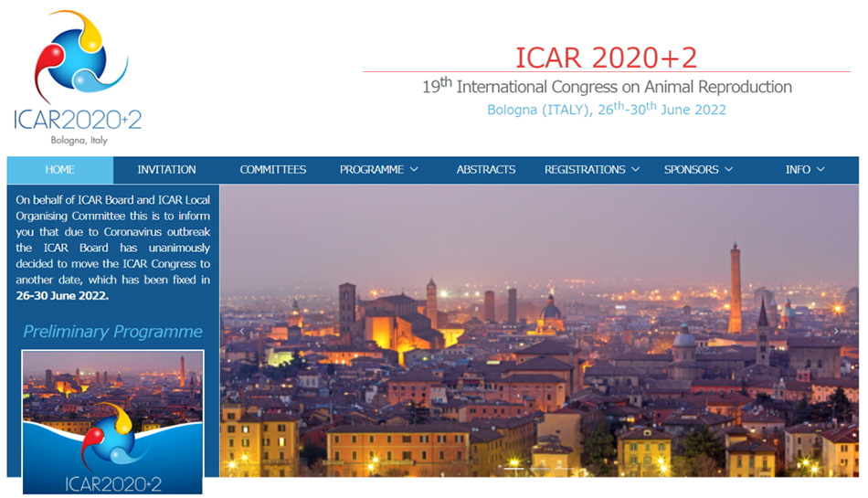Open the HOME tab
Viewport: 868px width, 498px height.
pyautogui.click(x=60, y=170)
